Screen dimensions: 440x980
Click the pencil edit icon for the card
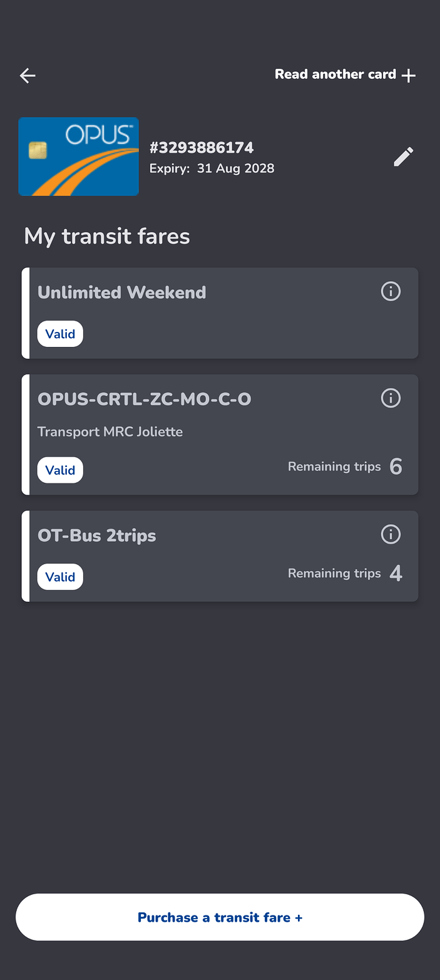click(404, 157)
